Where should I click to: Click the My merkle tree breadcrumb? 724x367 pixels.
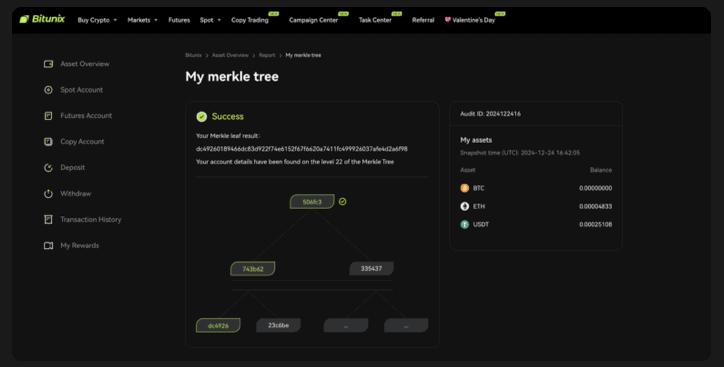pos(303,55)
